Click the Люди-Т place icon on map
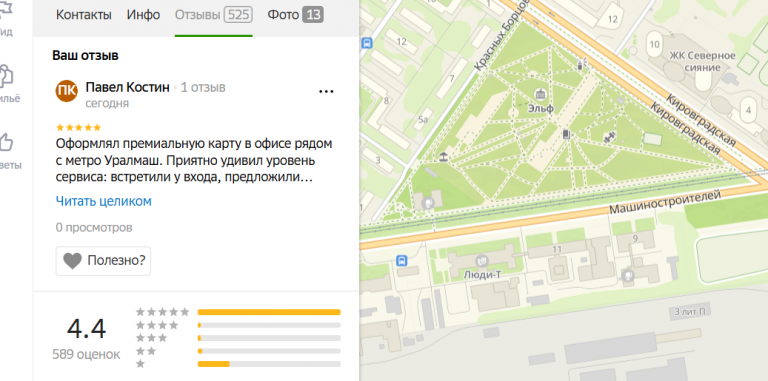Viewport: 768px width, 381px height. coord(482,261)
